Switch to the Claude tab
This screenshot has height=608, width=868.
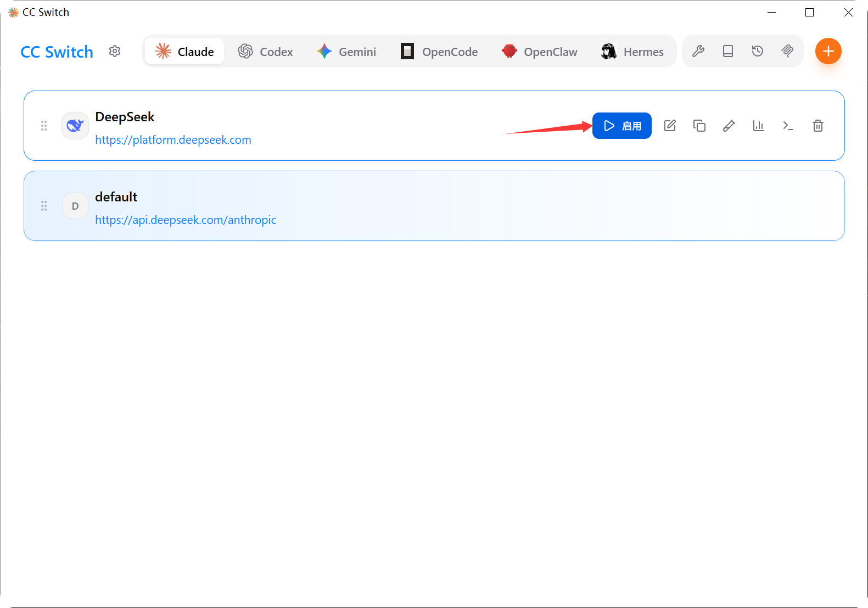tap(184, 52)
